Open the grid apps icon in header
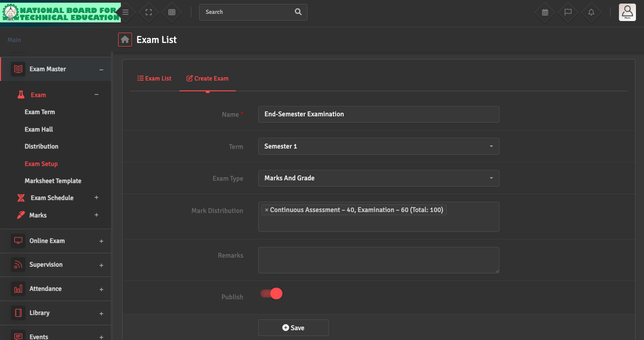Viewport: 644px width, 340px height. click(172, 13)
